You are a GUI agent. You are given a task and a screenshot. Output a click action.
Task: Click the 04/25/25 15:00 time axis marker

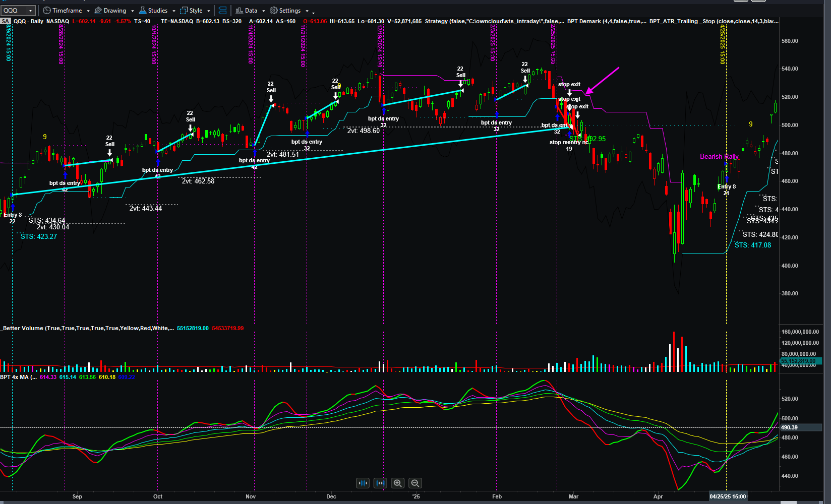coord(727,496)
